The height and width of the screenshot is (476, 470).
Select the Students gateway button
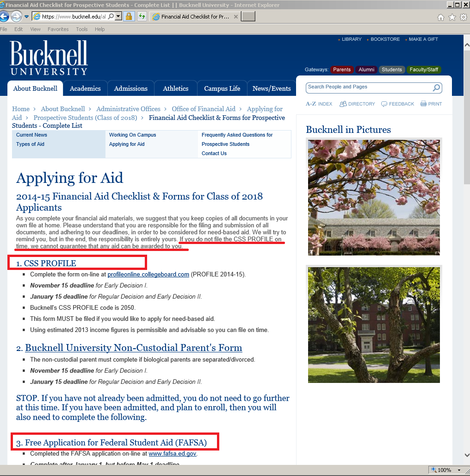click(x=391, y=69)
